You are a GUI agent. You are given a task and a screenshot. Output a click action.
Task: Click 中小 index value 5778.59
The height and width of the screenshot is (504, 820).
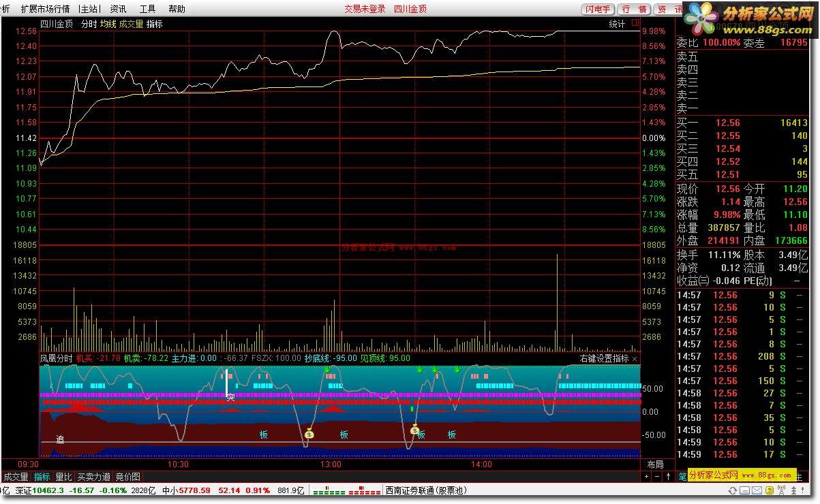[194, 490]
